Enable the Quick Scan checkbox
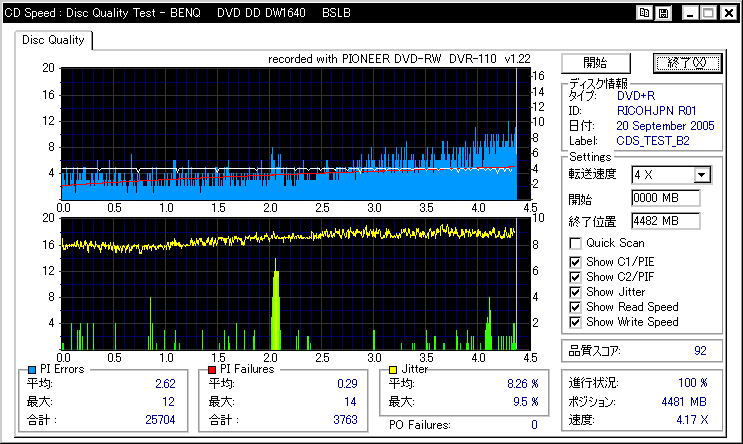Image resolution: width=743 pixels, height=444 pixels. click(x=575, y=243)
